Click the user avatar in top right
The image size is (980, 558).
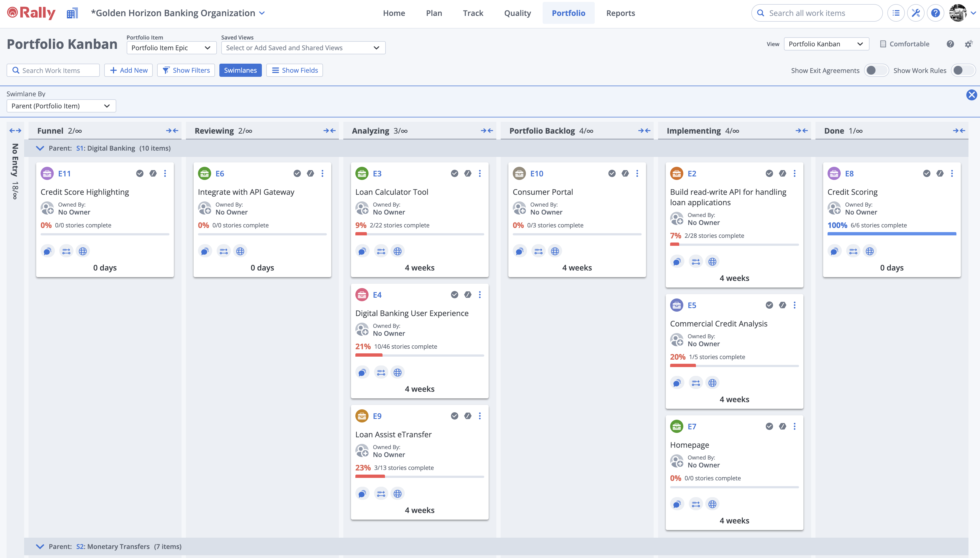[958, 13]
